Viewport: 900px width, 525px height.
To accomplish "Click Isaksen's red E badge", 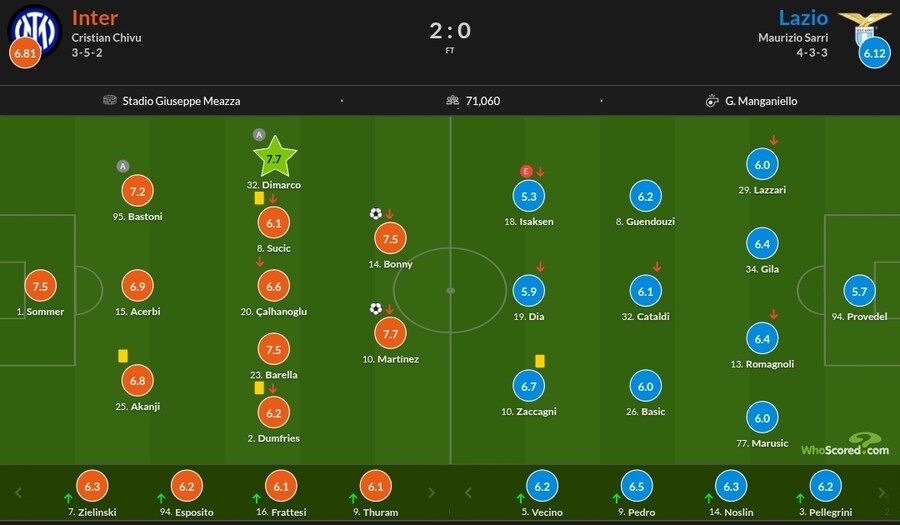I will [x=525, y=171].
